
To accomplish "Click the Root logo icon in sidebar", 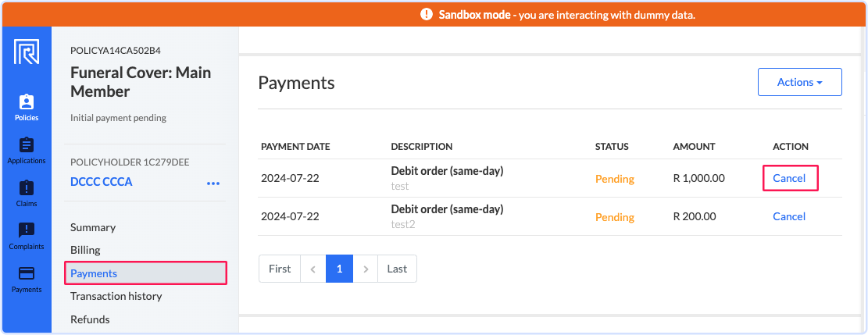I will pos(27,52).
